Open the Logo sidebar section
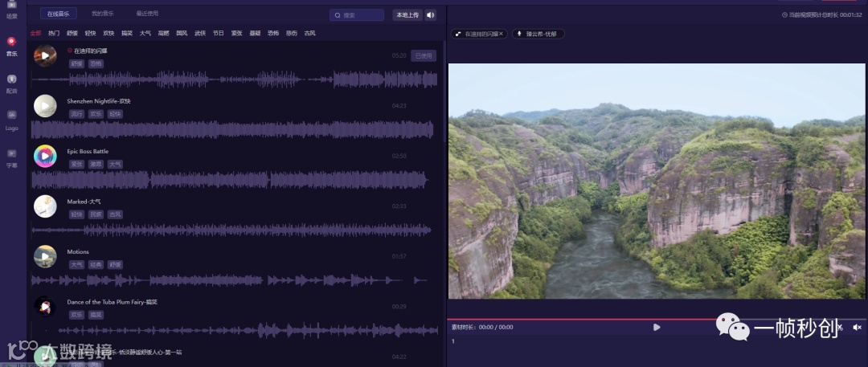This screenshot has height=367, width=868. click(11, 120)
